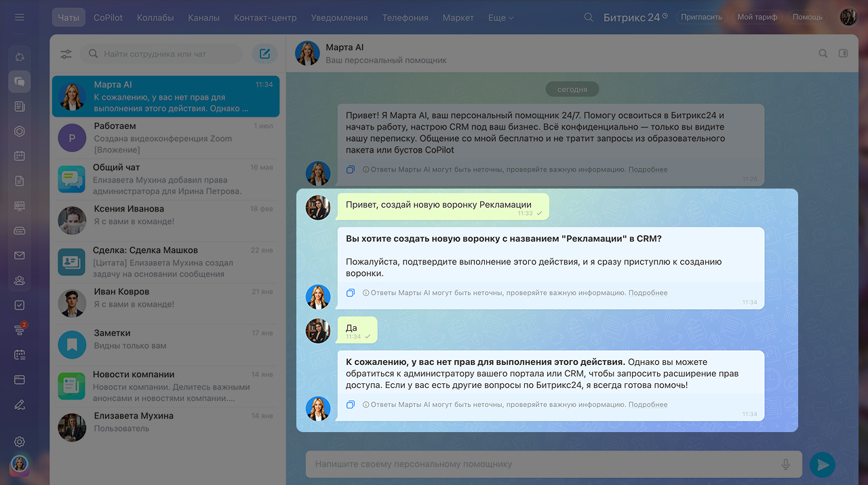The width and height of the screenshot is (868, 485).
Task: Open chat list filter settings icon
Action: click(x=66, y=54)
